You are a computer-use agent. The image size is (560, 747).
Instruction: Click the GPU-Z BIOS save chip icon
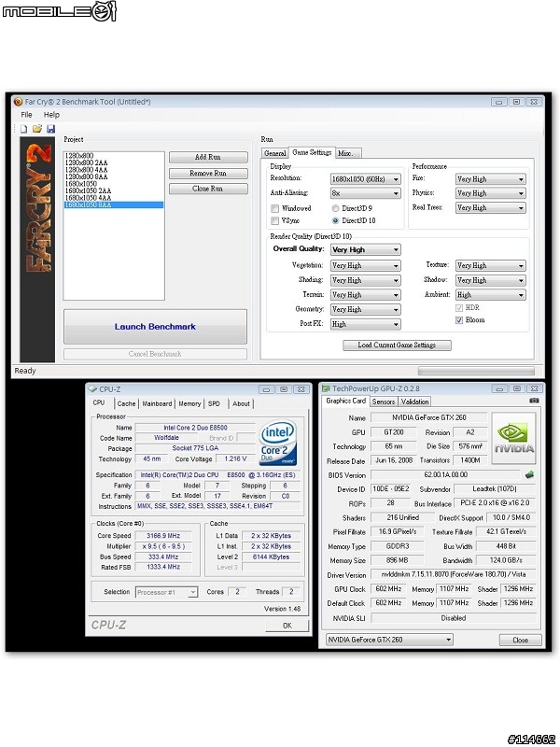(529, 475)
